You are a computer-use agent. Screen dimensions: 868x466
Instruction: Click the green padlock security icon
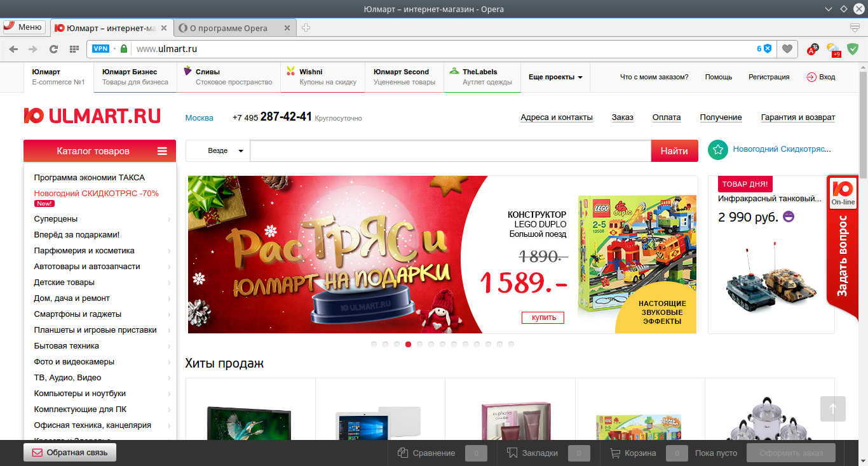124,49
